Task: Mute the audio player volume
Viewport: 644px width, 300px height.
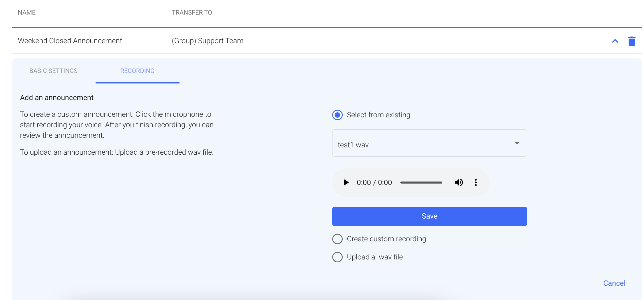Action: click(459, 182)
